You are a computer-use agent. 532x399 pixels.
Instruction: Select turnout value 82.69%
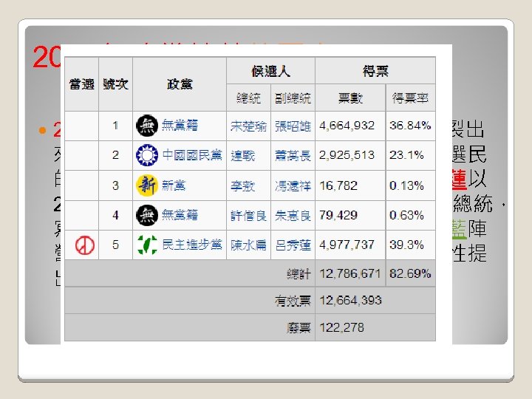point(410,273)
